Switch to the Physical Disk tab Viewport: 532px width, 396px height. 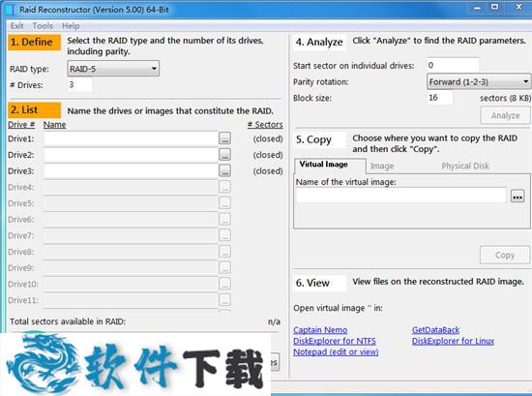pyautogui.click(x=465, y=166)
